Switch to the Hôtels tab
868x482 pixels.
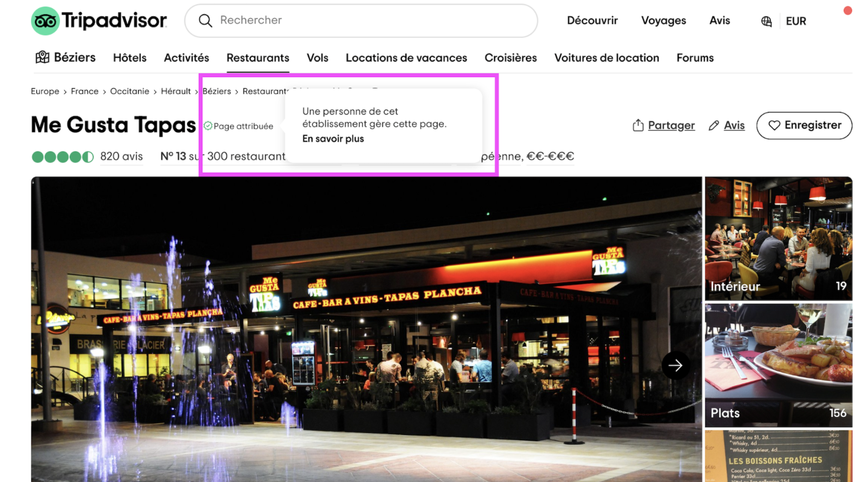tap(130, 58)
